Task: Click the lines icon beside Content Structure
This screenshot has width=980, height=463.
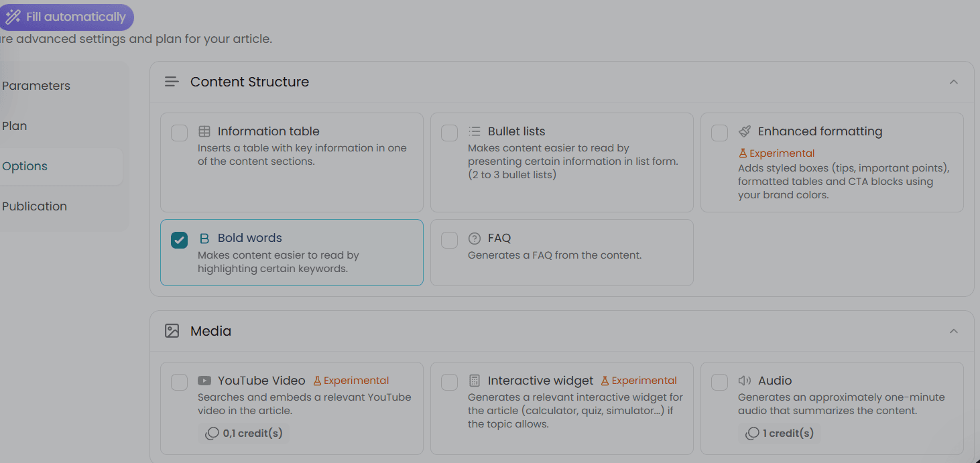Action: [x=172, y=81]
